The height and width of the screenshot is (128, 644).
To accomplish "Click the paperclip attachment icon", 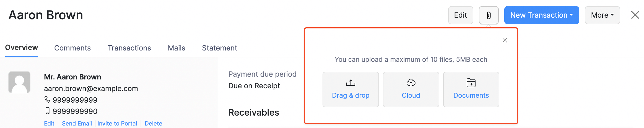I will (489, 15).
